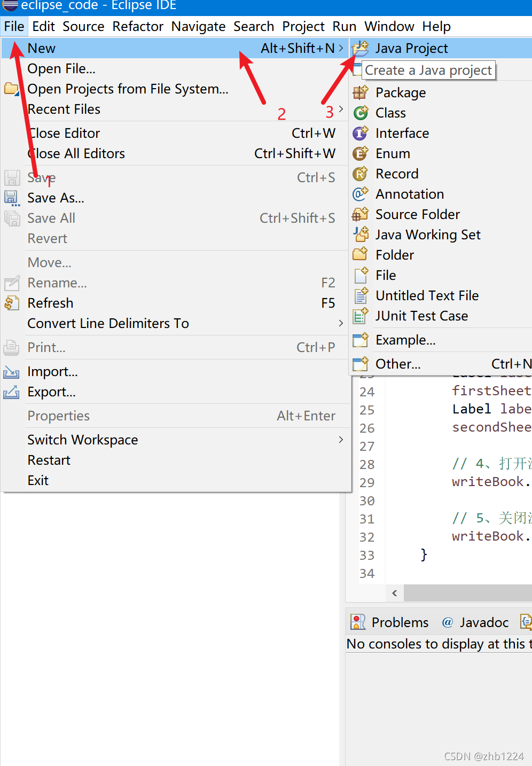Viewport: 532px width, 766px height.
Task: Open the Project menu
Action: [303, 26]
